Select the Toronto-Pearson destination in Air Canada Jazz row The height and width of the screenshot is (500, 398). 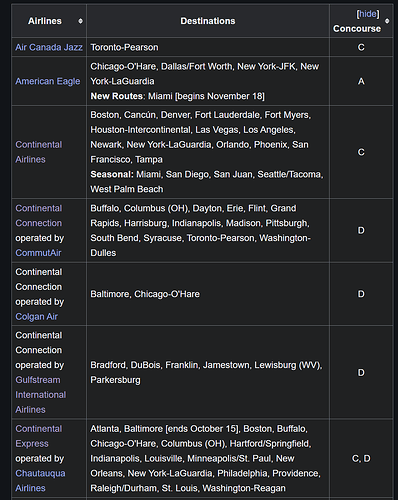click(x=124, y=47)
